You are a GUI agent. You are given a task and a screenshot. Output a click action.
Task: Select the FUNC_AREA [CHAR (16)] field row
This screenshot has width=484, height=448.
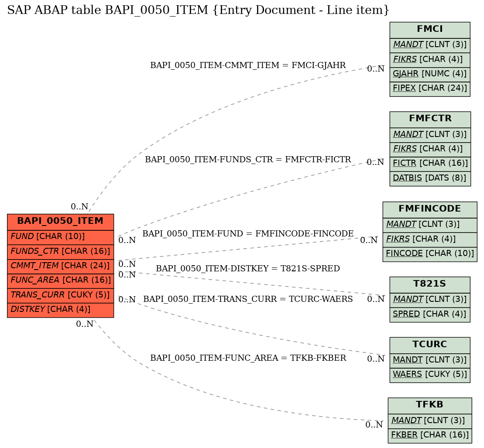tap(61, 280)
